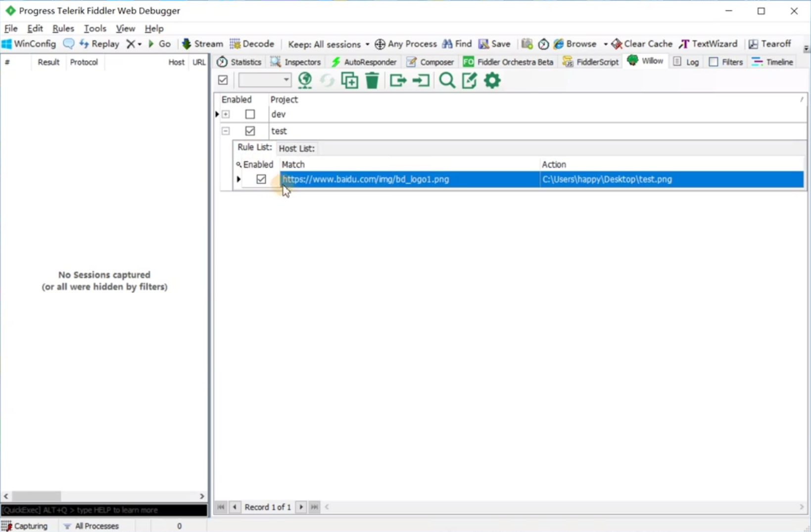This screenshot has width=811, height=532.
Task: Click the QuickExec command input box
Action: click(x=104, y=510)
